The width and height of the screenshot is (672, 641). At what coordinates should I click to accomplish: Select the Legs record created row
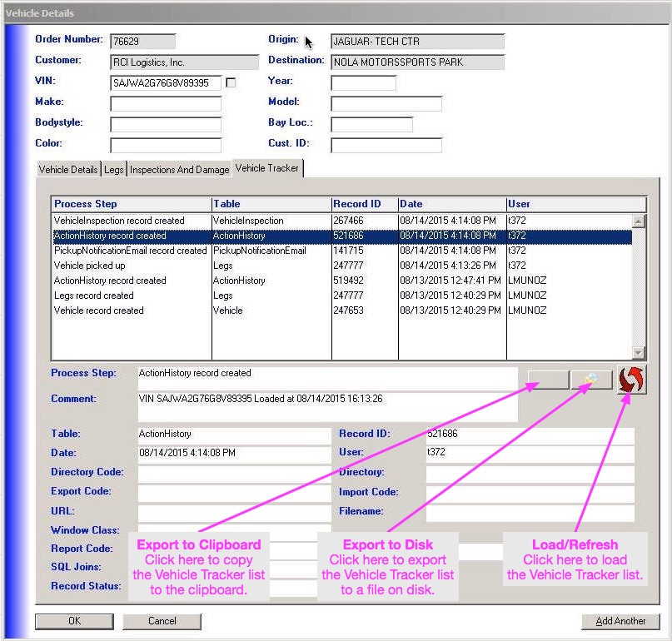[x=341, y=296]
